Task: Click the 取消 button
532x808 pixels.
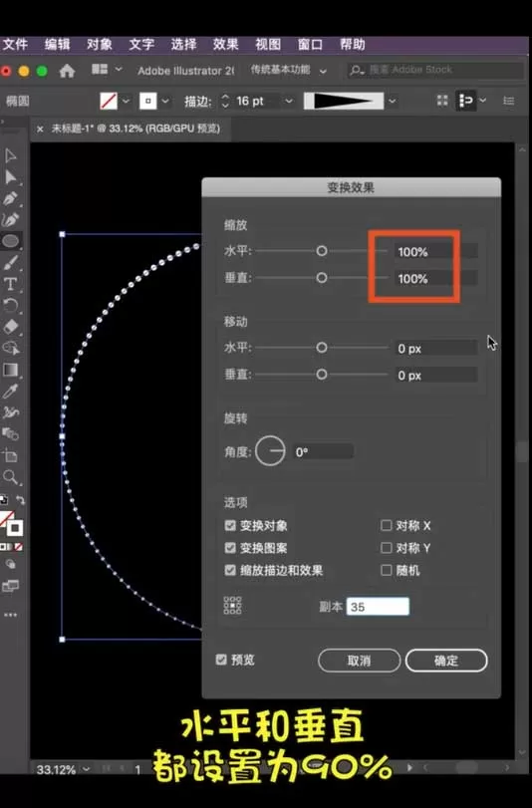Action: [x=360, y=661]
